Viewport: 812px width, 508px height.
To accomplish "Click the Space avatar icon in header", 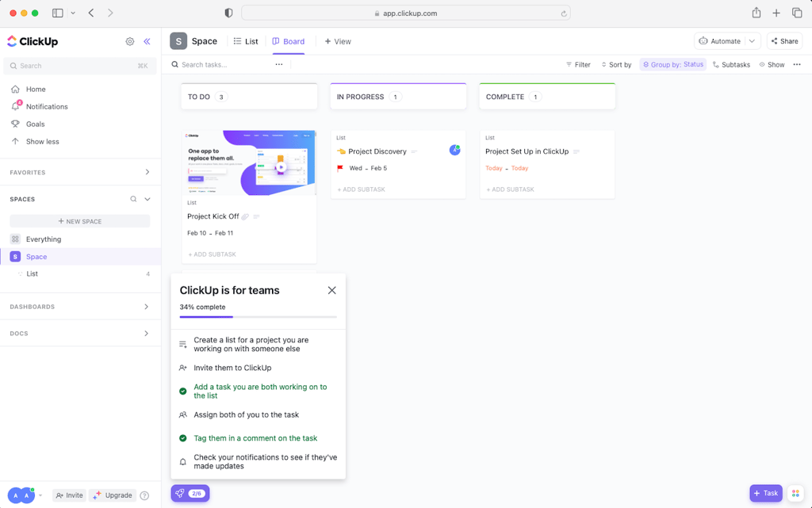I will tap(178, 41).
